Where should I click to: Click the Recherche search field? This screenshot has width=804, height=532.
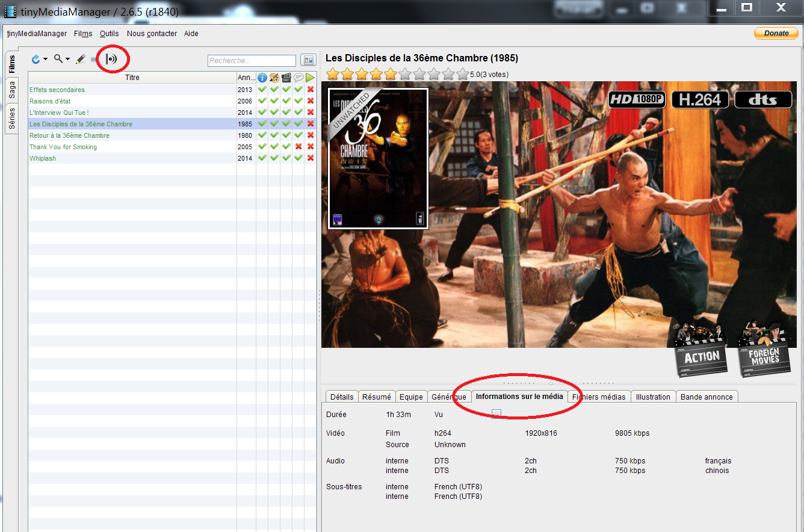click(252, 61)
